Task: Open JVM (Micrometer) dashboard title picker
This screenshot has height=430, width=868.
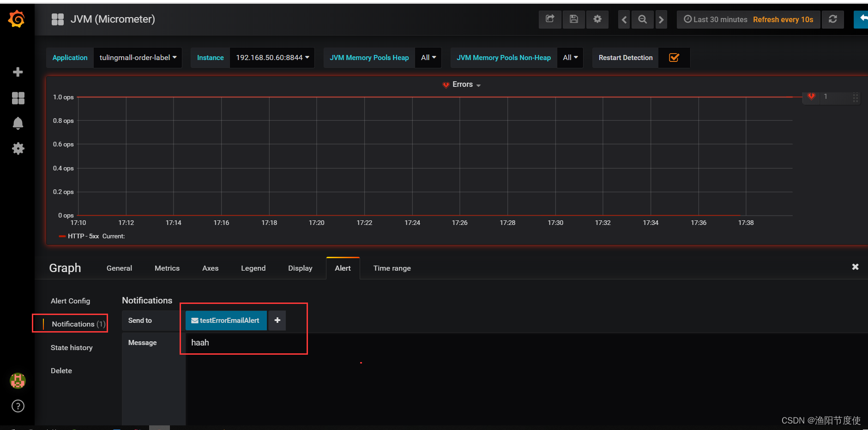Action: pyautogui.click(x=113, y=19)
